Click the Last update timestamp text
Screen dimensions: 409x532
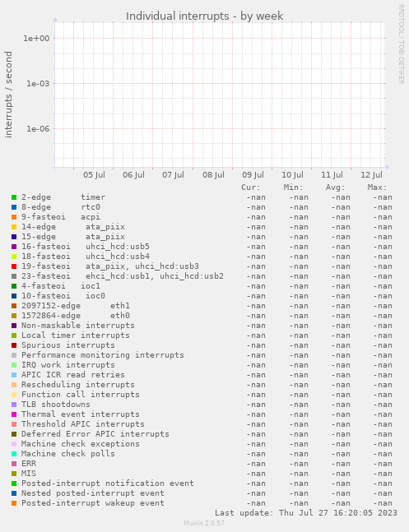(306, 512)
